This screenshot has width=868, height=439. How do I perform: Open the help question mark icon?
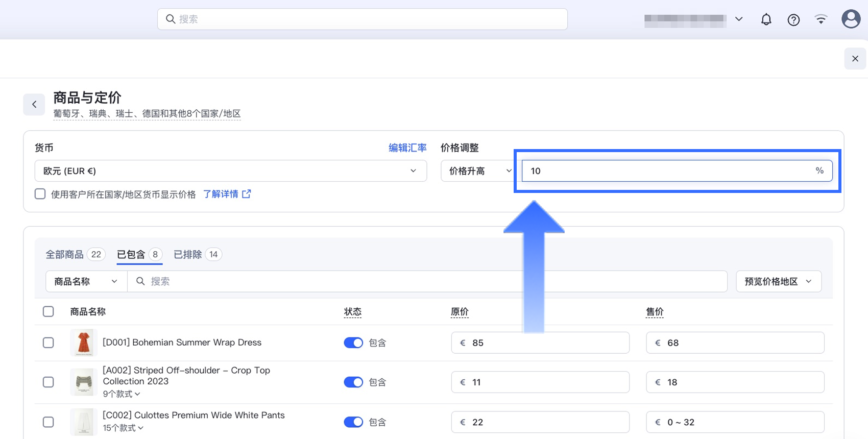(793, 19)
